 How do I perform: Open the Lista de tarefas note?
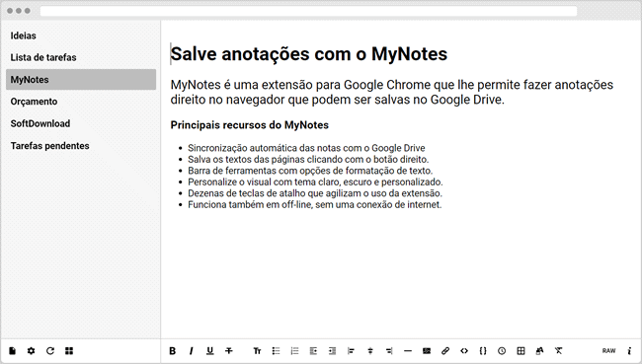(81, 57)
